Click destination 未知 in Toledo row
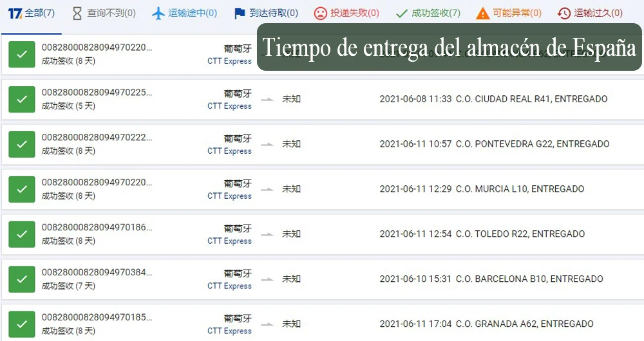 [x=291, y=234]
